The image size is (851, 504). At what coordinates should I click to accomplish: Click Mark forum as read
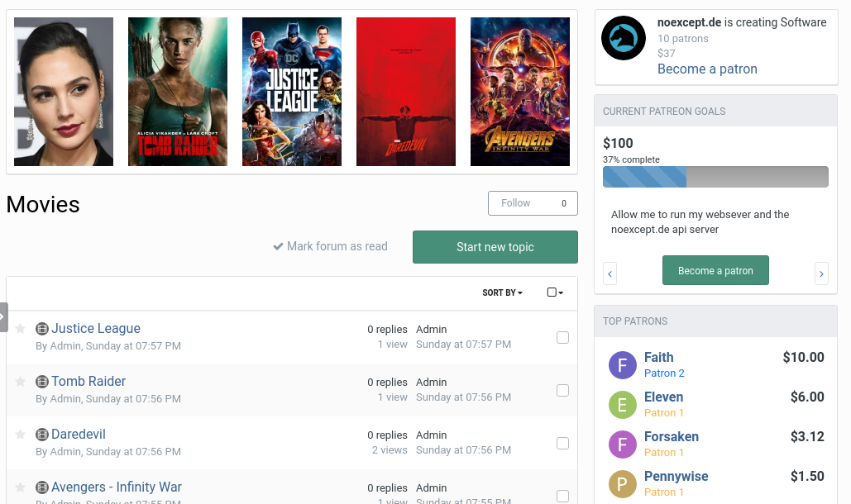coord(330,246)
